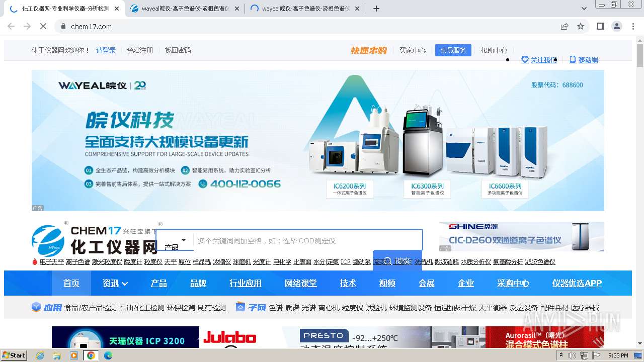Image resolution: width=644 pixels, height=362 pixels.
Task: Click the 激光粒度仪 hot keyword
Action: click(107, 262)
